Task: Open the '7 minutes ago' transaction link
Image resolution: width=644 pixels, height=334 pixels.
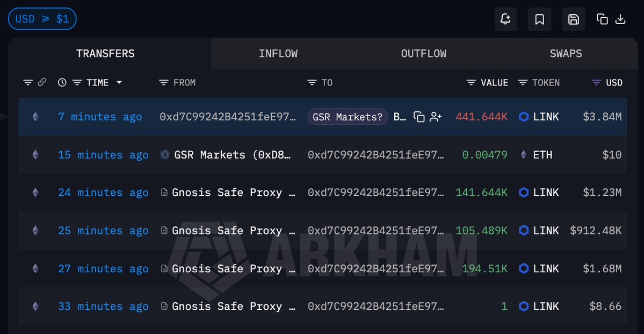Action: (x=100, y=117)
